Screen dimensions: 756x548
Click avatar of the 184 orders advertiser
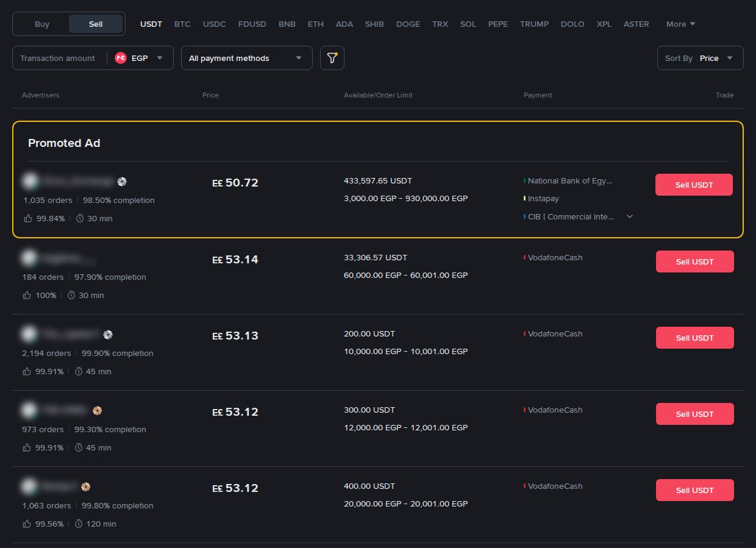(x=29, y=258)
